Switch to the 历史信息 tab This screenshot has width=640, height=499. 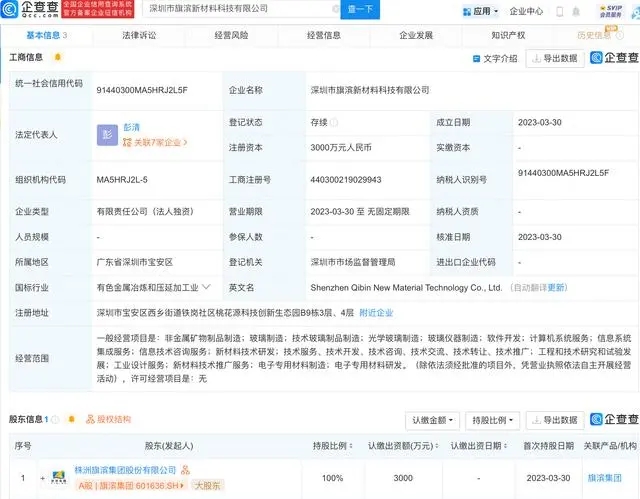point(594,35)
